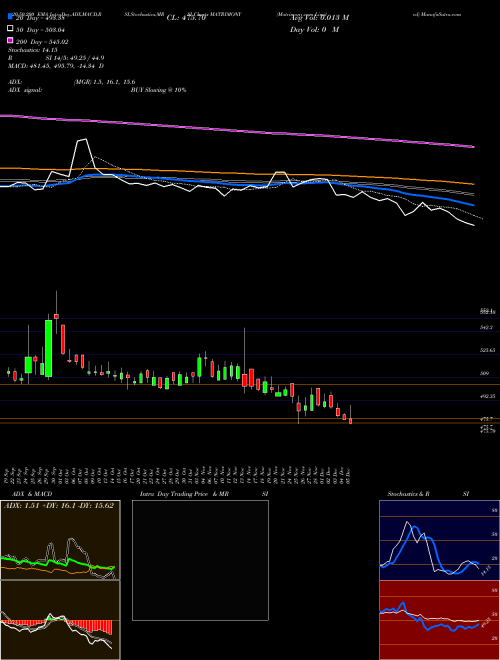Click the 'Day Vol: 0 M' text

pos(314,29)
